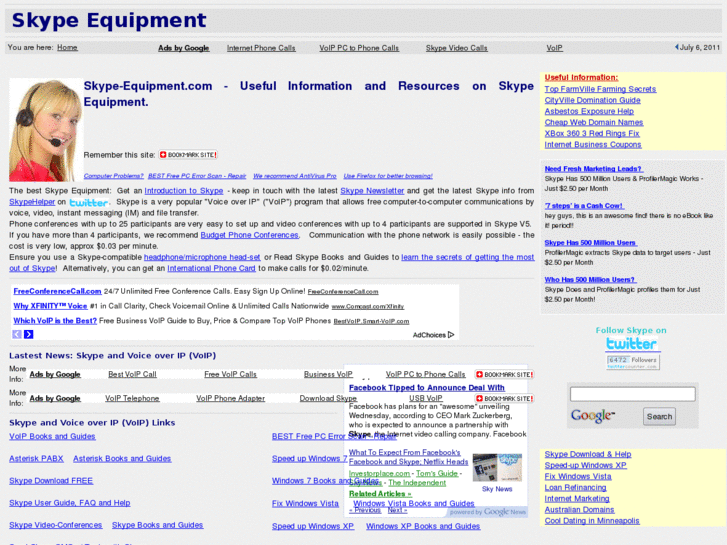Viewport: 727px width, 545px height.
Task: Click the Bookmark Site badge after USB VoIP
Action: [504, 398]
